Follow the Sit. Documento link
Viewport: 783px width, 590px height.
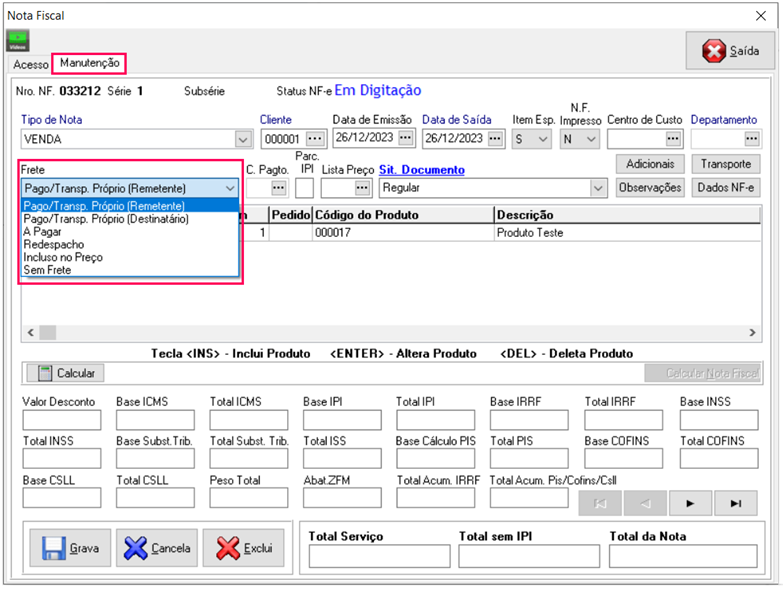click(x=421, y=170)
